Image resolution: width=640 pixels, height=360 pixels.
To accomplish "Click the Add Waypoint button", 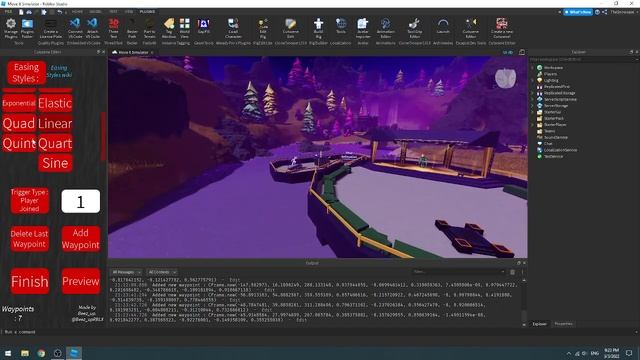I will coord(81,239).
